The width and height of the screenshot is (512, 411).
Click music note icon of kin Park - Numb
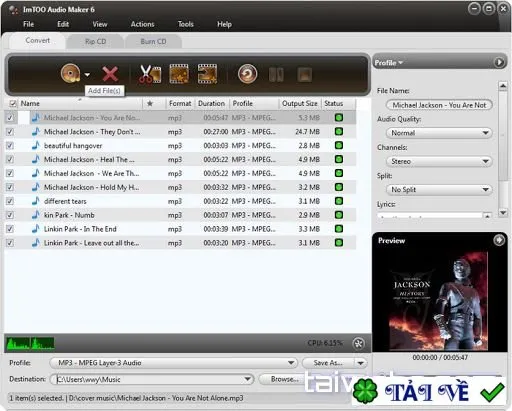(x=36, y=215)
